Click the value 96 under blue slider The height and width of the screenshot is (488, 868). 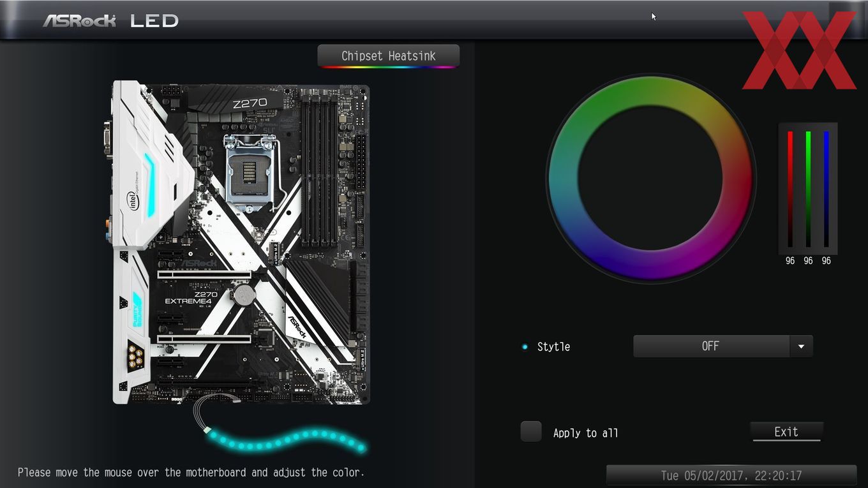tap(827, 261)
